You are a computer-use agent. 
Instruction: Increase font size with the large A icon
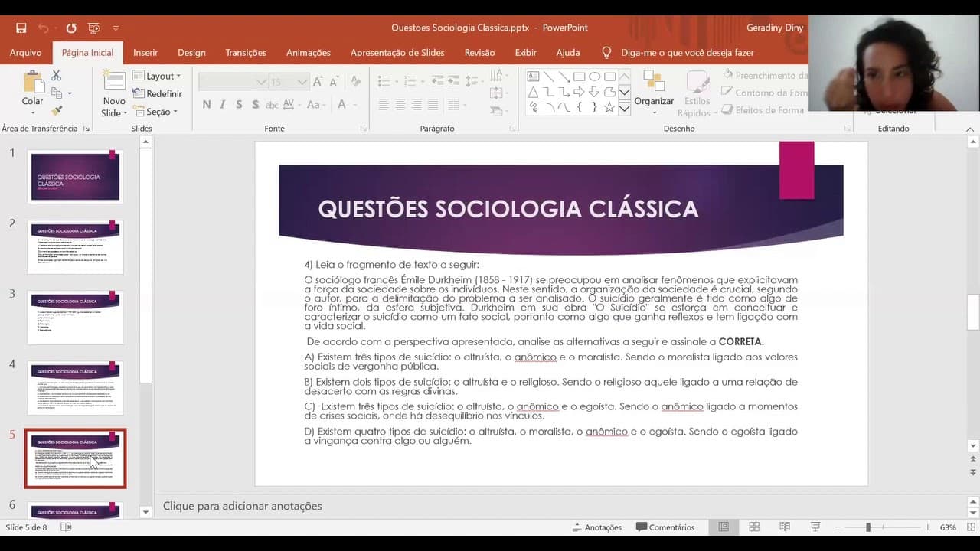pyautogui.click(x=318, y=81)
